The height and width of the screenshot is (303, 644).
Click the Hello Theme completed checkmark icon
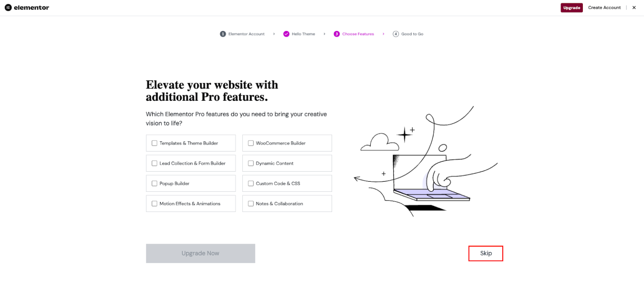pyautogui.click(x=286, y=34)
